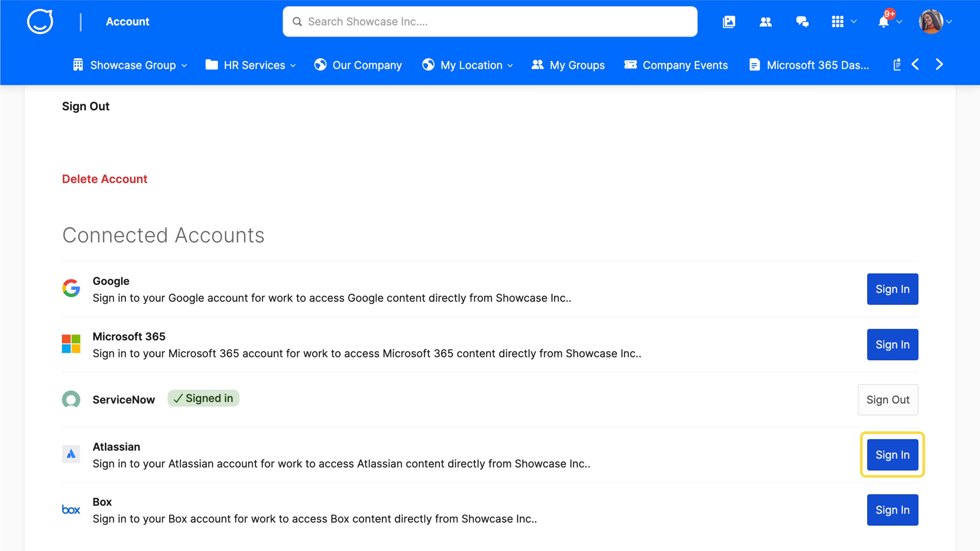Screen dimensions: 980x551
Task: Open the HR Services menu
Action: coord(250,65)
